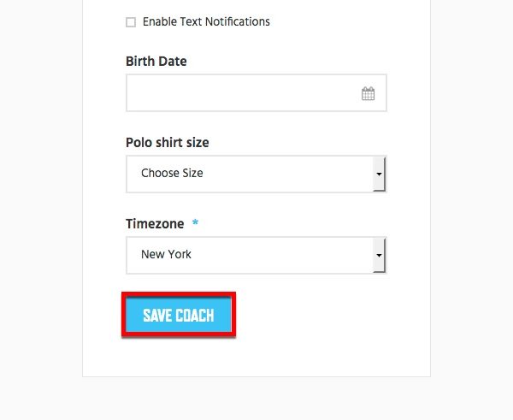The width and height of the screenshot is (513, 420).
Task: Expand the Polo shirt size dropdown
Action: click(x=256, y=174)
